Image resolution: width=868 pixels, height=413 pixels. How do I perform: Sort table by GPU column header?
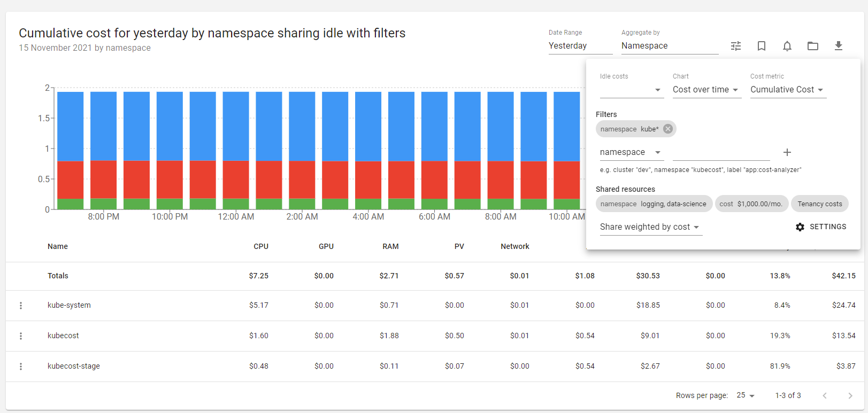(326, 246)
